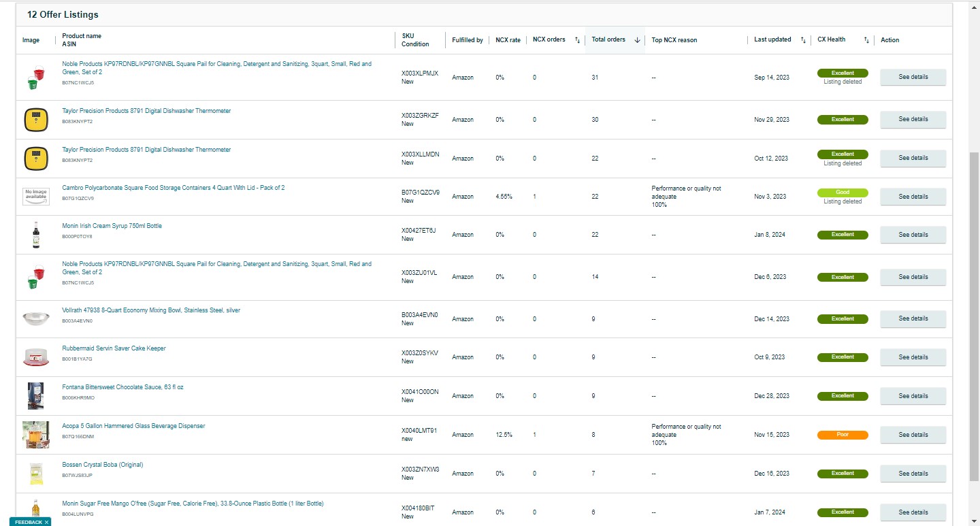Click the 12.5% NCX rate value
The image size is (980, 526).
tap(504, 435)
